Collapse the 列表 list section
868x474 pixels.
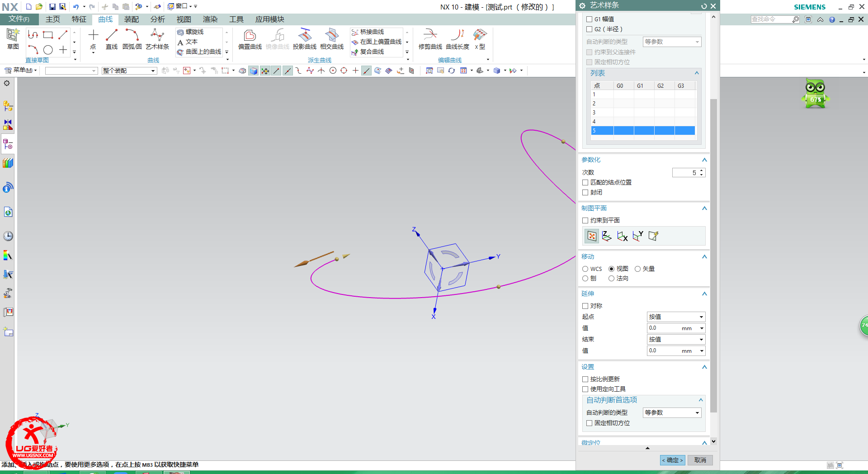697,73
